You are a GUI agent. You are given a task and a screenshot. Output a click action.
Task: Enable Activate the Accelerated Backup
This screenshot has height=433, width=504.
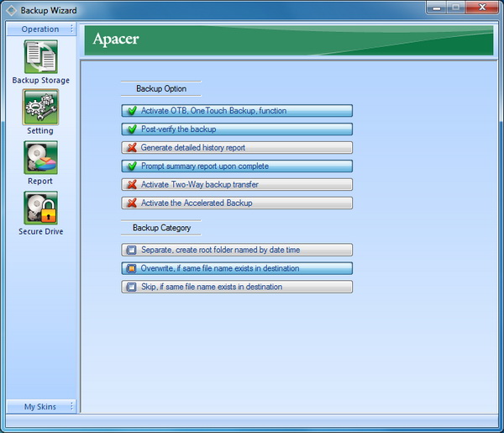tap(237, 203)
